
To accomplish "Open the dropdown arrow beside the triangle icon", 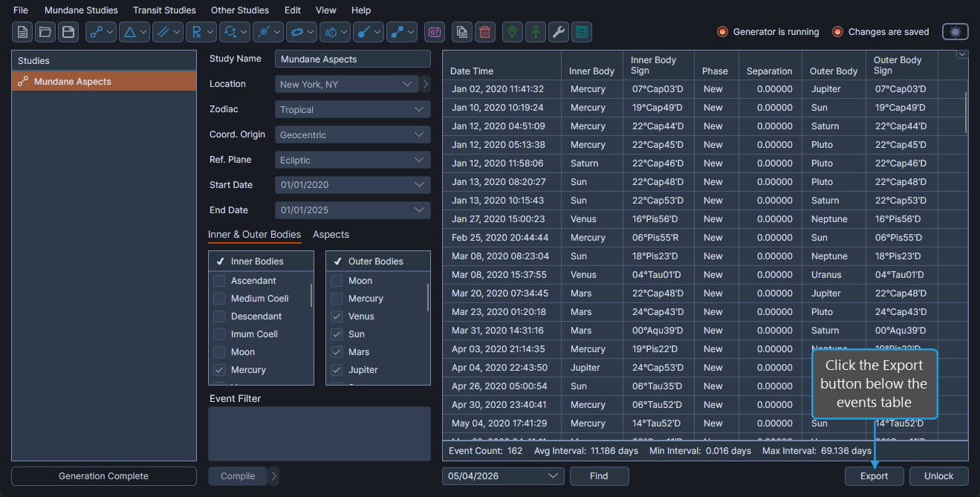I will click(144, 32).
